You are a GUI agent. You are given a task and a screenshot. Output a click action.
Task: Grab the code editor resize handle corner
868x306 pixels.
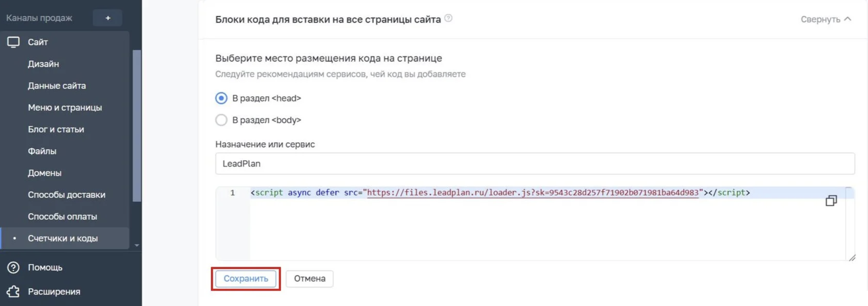click(x=852, y=258)
